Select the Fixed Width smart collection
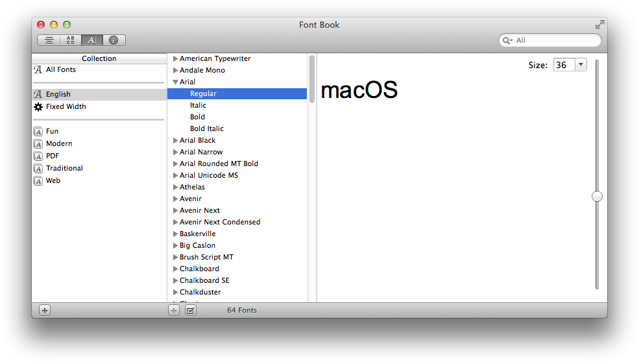 tap(66, 106)
